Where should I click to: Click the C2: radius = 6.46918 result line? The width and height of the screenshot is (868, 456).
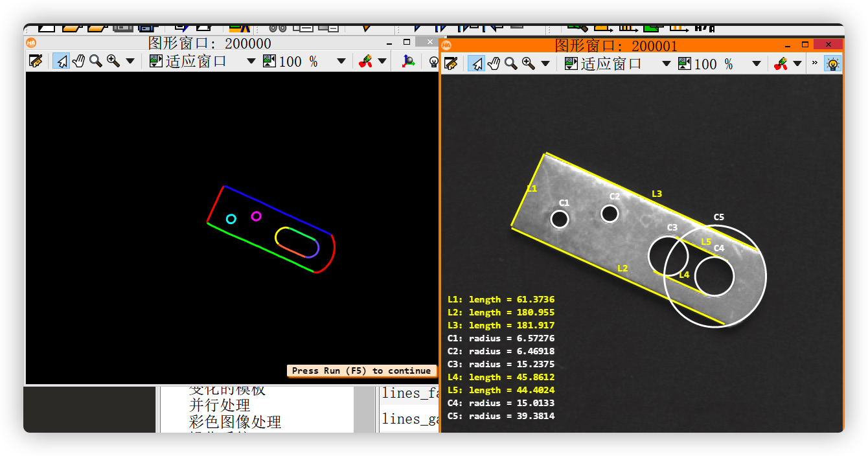coord(501,351)
